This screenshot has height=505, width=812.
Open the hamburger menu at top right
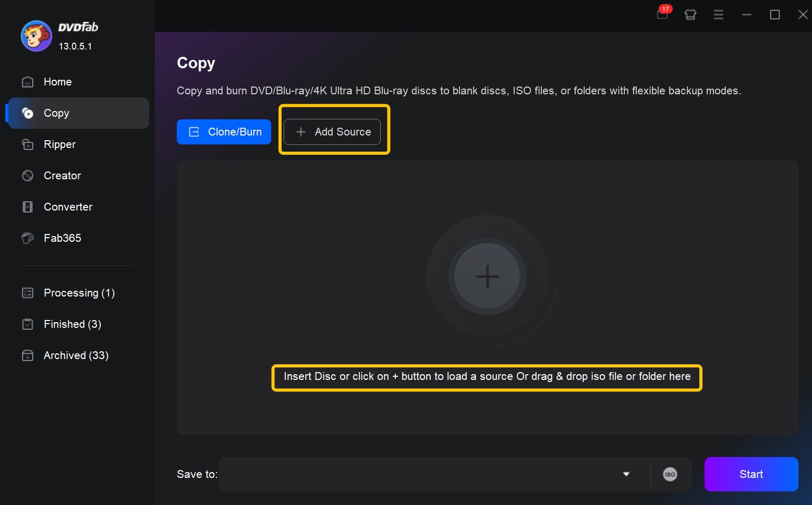click(x=718, y=15)
